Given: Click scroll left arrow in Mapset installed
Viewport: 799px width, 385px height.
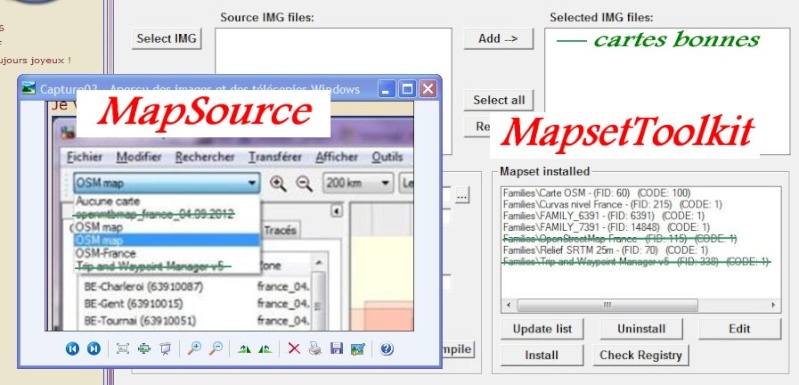Looking at the screenshot, I should pyautogui.click(x=509, y=305).
